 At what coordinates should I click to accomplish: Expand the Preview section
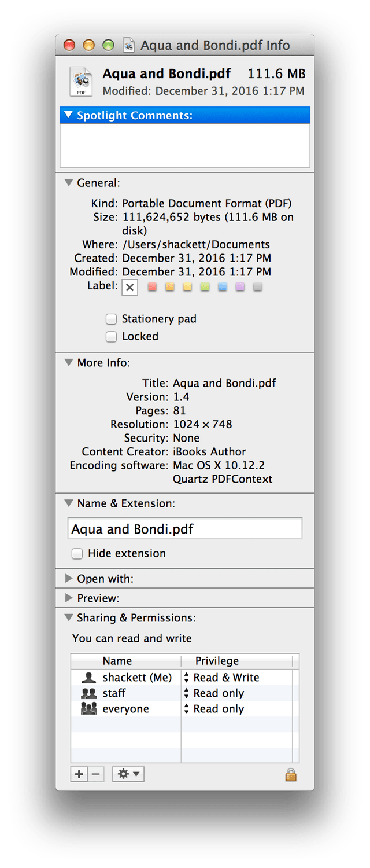click(x=69, y=598)
